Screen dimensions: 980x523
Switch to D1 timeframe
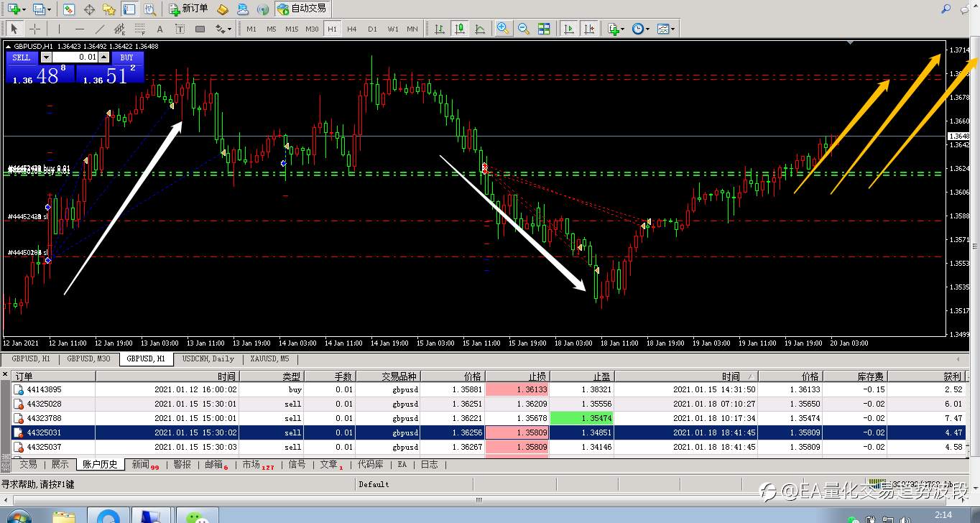click(372, 29)
